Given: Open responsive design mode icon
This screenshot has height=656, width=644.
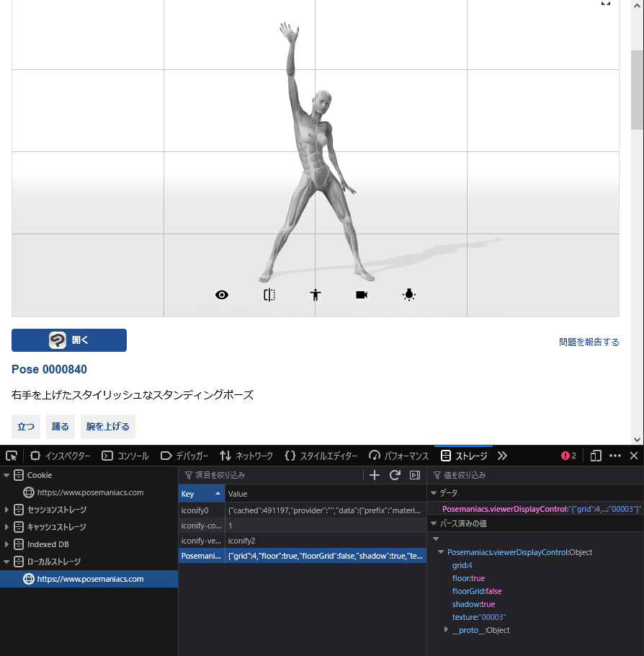Looking at the screenshot, I should (596, 456).
